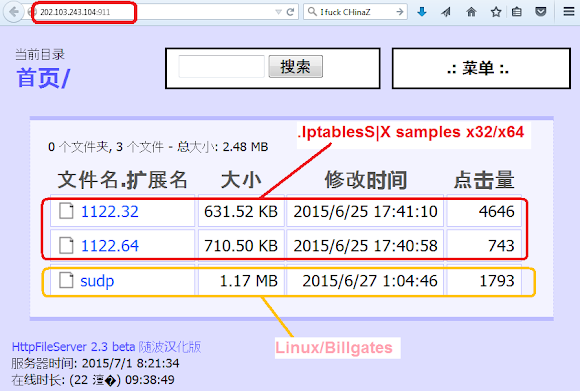580x391 pixels.
Task: Download file sudp
Action: tap(97, 281)
